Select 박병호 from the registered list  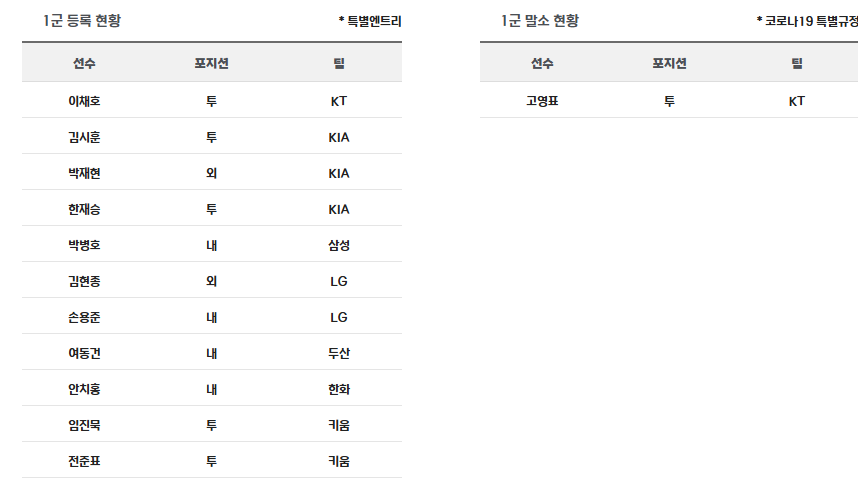pyautogui.click(x=84, y=245)
